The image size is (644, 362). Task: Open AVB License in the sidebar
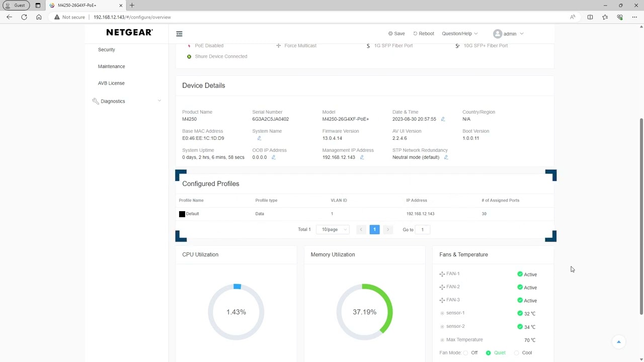point(111,83)
